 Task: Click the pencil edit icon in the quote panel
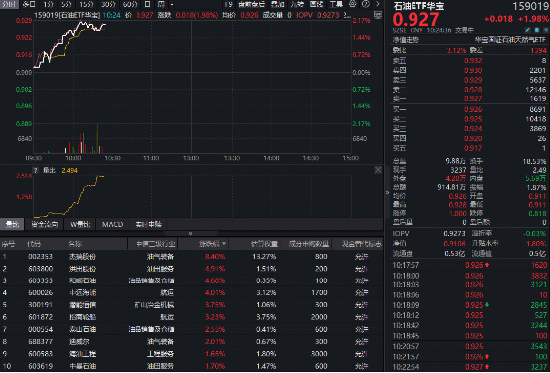[528, 30]
